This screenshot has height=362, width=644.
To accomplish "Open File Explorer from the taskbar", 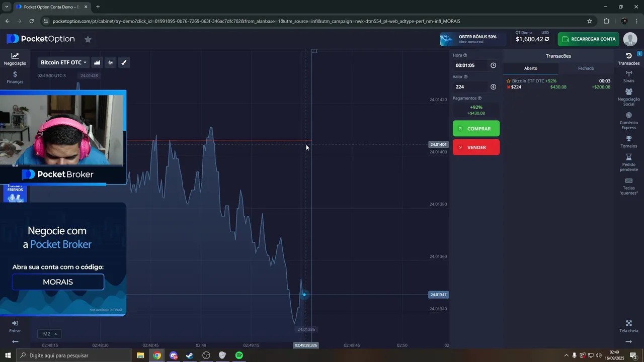I will pyautogui.click(x=140, y=355).
